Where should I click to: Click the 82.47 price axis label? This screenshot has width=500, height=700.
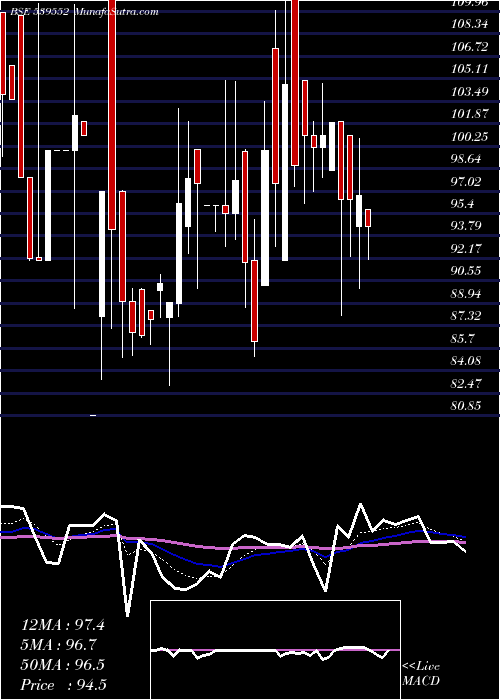click(467, 384)
